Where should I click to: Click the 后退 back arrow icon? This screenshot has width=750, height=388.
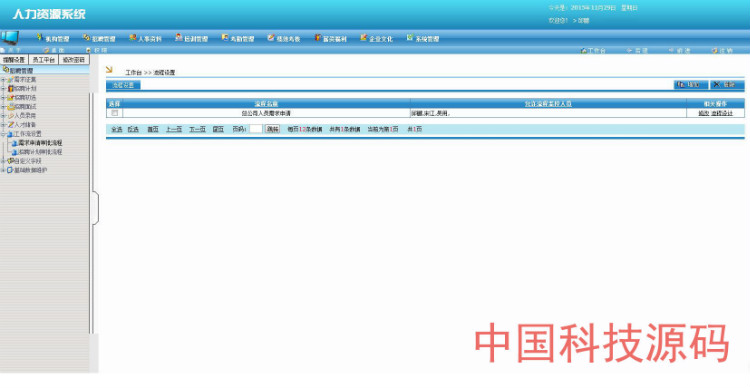[x=629, y=50]
